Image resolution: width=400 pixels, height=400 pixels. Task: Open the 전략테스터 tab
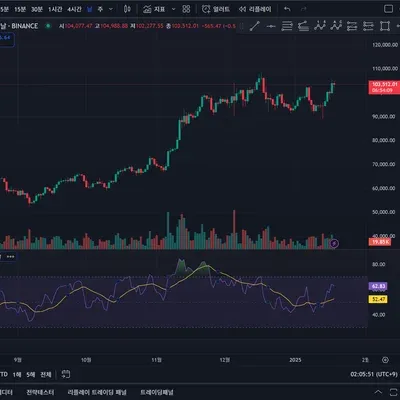[x=40, y=392]
